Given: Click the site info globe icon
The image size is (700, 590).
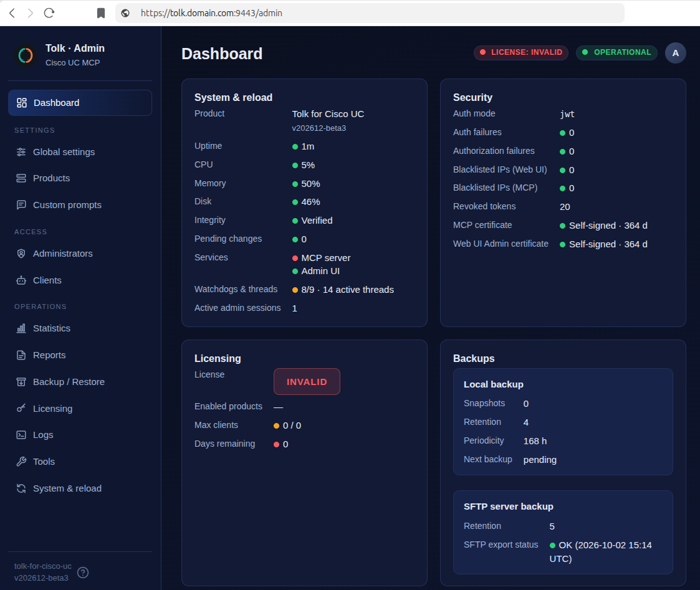Looking at the screenshot, I should click(125, 13).
